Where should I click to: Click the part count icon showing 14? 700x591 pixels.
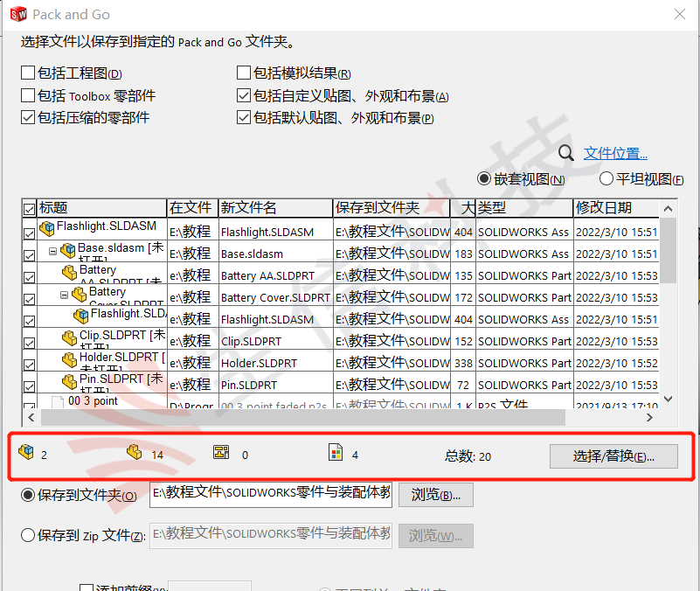click(135, 452)
